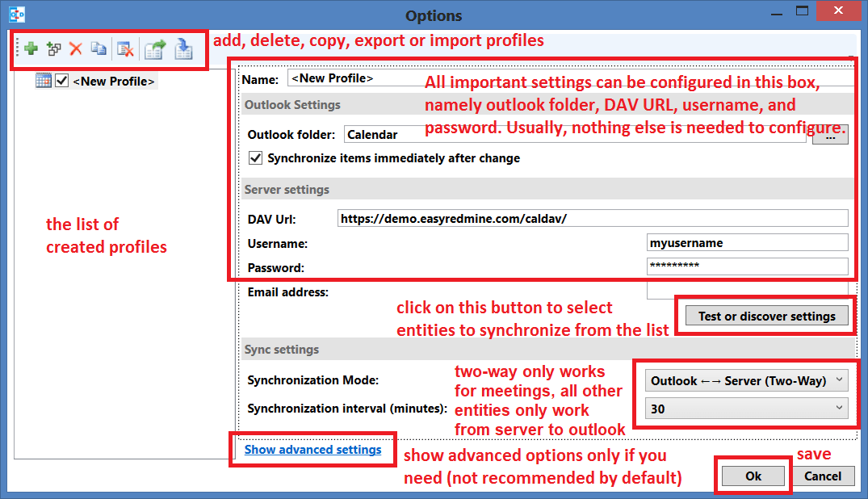Click the calendar icon beside New Profile
Image resolution: width=868 pixels, height=499 pixels.
click(43, 81)
